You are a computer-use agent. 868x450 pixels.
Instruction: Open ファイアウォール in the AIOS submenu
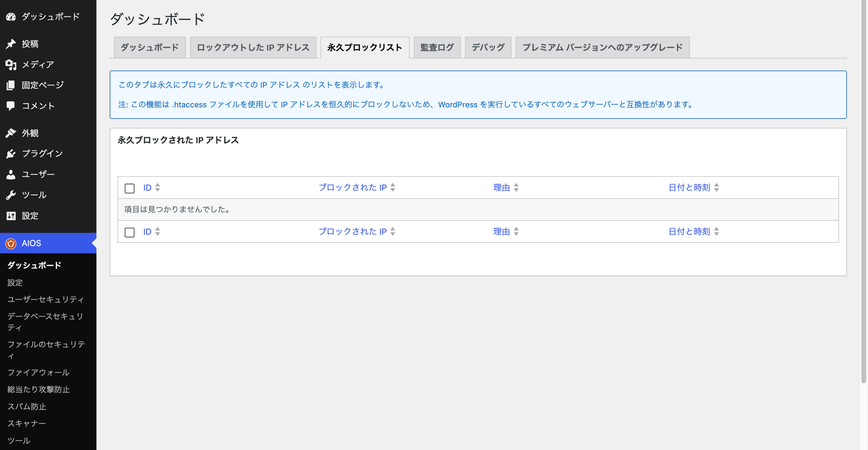38,372
